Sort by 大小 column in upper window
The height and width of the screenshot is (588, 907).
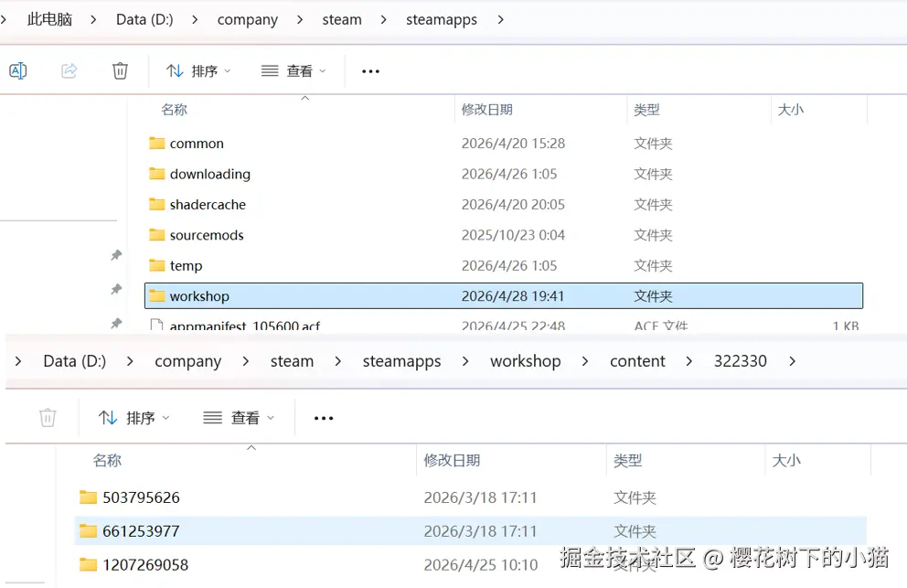791,110
